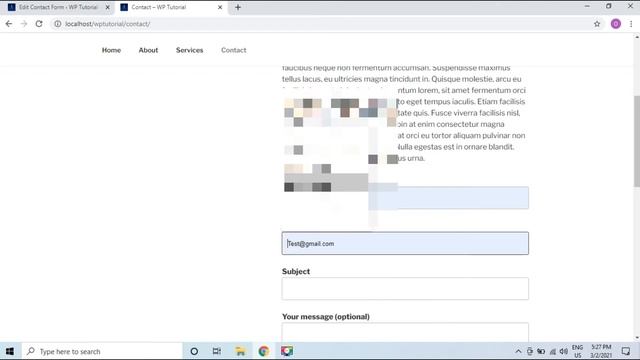Screen dimensions: 640x360
Task: Open the volume control in system tray
Action: coord(564,351)
